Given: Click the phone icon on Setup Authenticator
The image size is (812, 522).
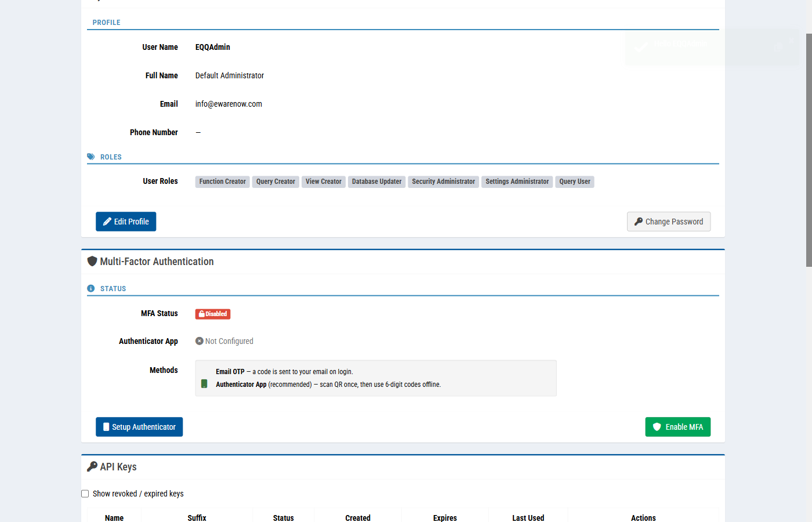Looking at the screenshot, I should click(x=106, y=426).
